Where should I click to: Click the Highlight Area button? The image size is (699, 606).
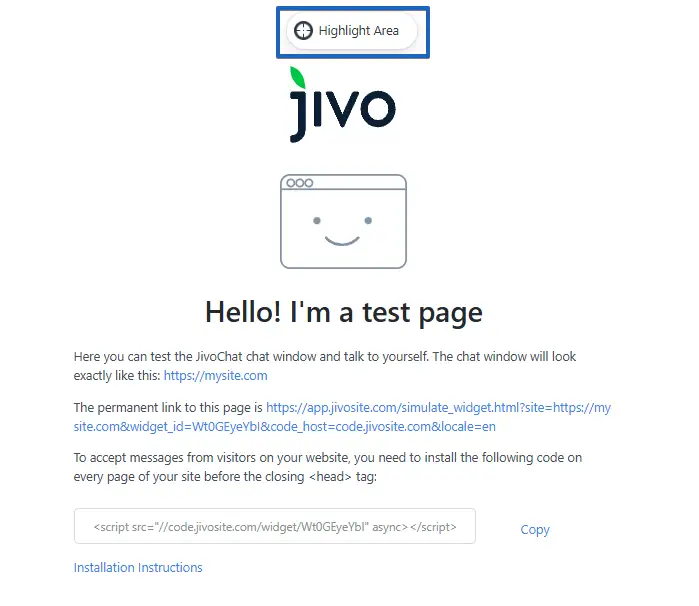pyautogui.click(x=352, y=31)
